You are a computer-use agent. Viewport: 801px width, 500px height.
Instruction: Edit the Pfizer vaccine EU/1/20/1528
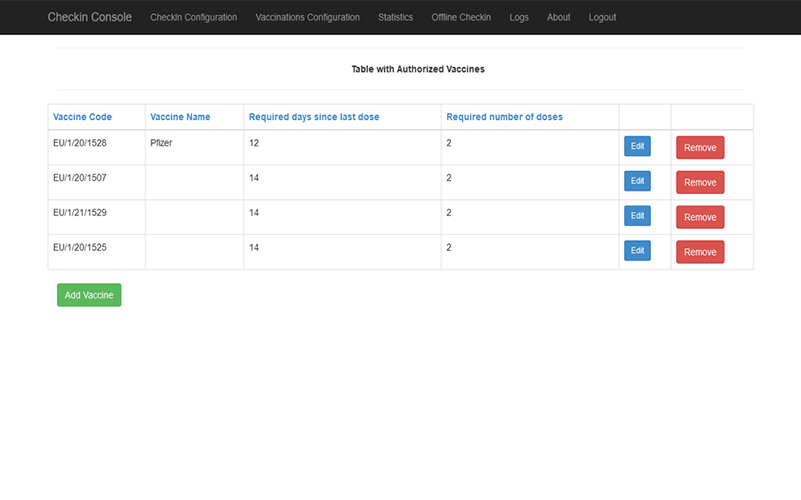click(x=637, y=146)
